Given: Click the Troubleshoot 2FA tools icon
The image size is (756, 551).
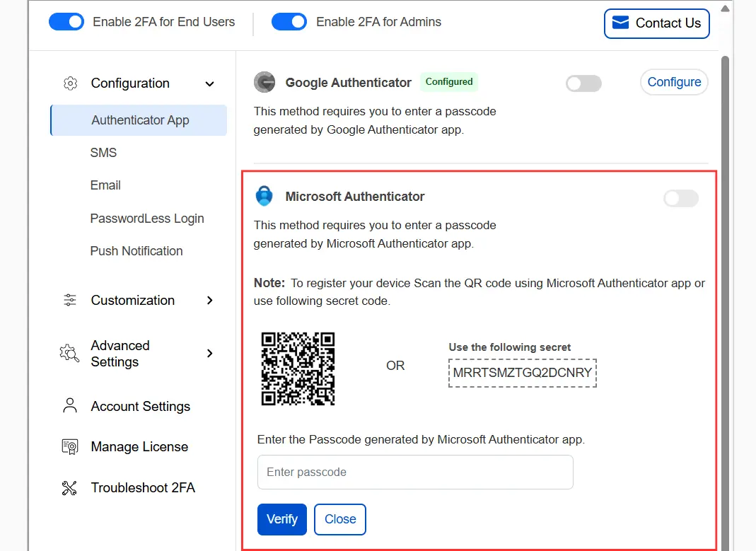Looking at the screenshot, I should click(69, 488).
